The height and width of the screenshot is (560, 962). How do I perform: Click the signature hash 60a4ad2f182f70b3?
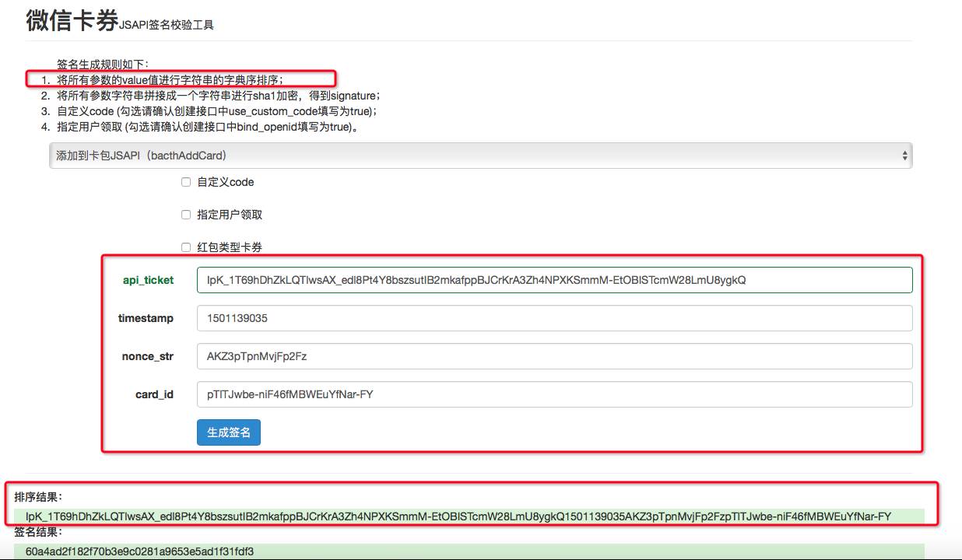[140, 551]
